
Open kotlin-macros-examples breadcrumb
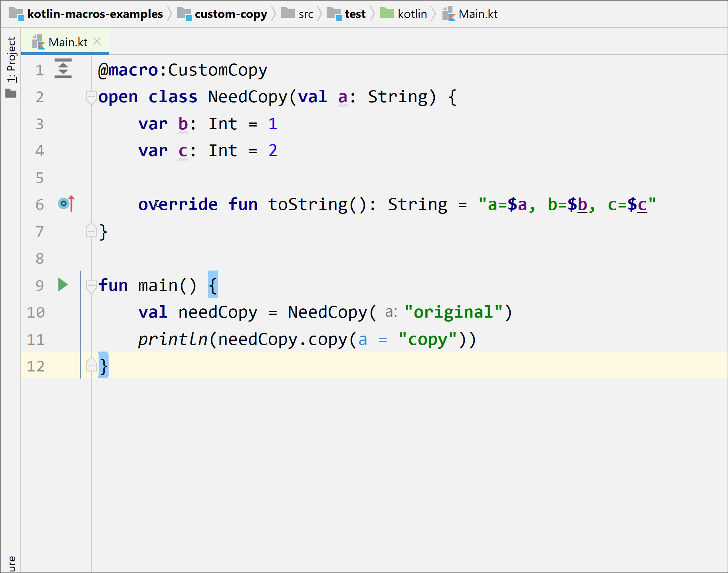pos(95,14)
